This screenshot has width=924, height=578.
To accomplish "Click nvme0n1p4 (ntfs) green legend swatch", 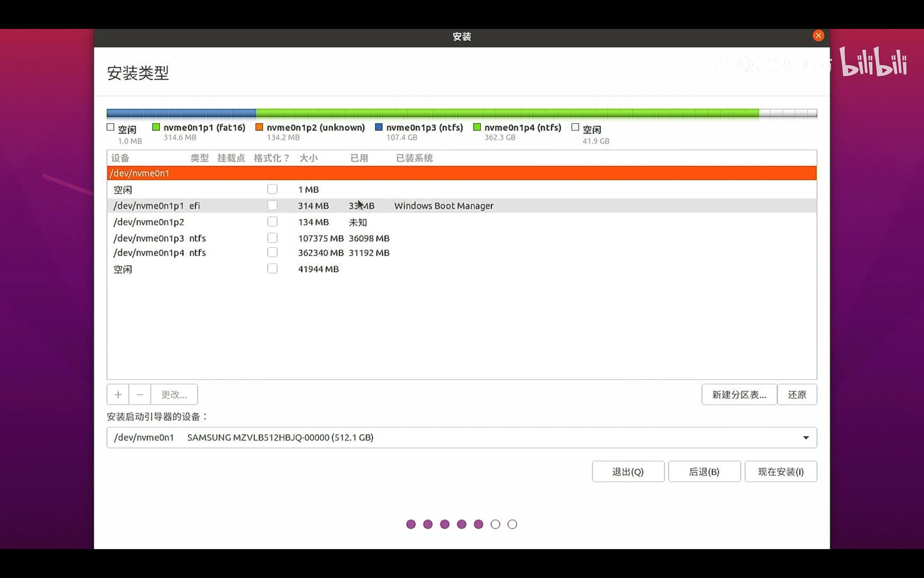I will click(x=476, y=127).
